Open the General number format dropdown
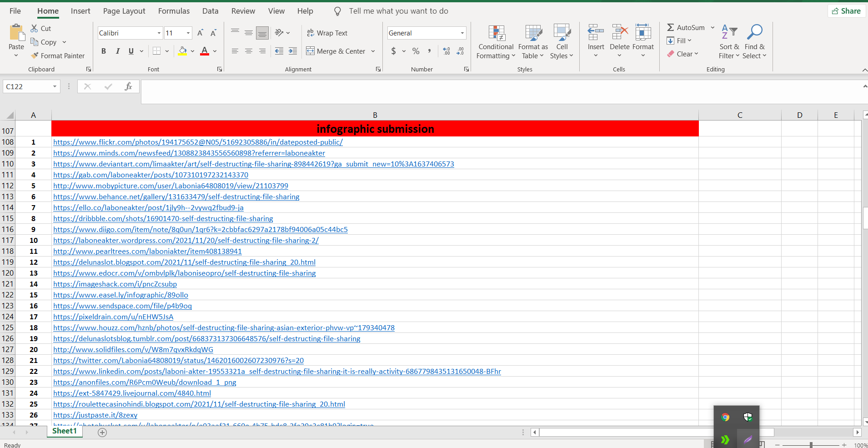This screenshot has height=448, width=868. [462, 33]
